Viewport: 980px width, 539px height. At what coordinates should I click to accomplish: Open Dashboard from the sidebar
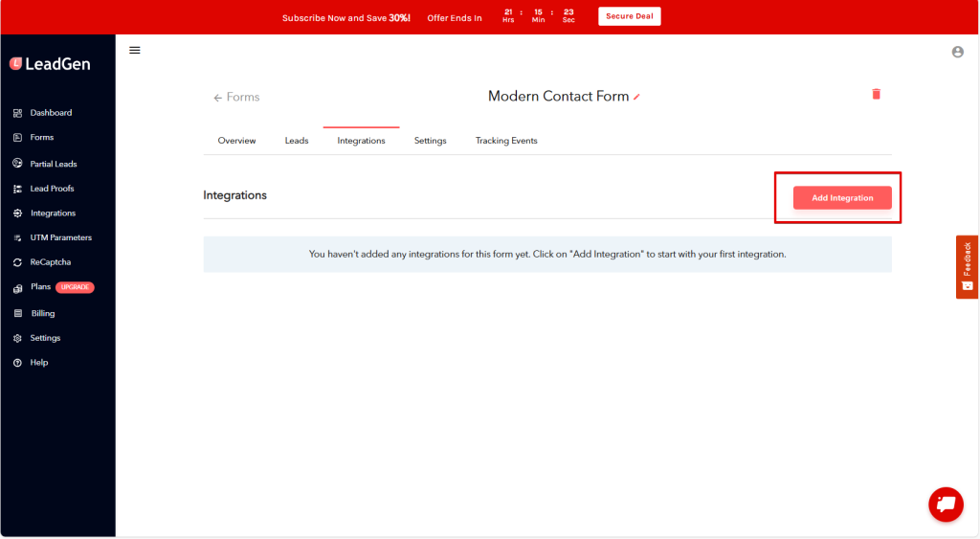50,113
